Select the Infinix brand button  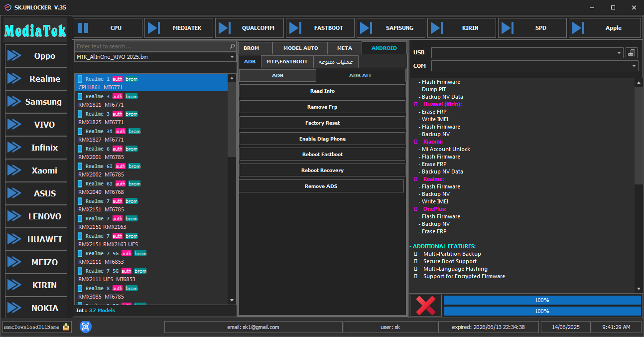click(36, 148)
